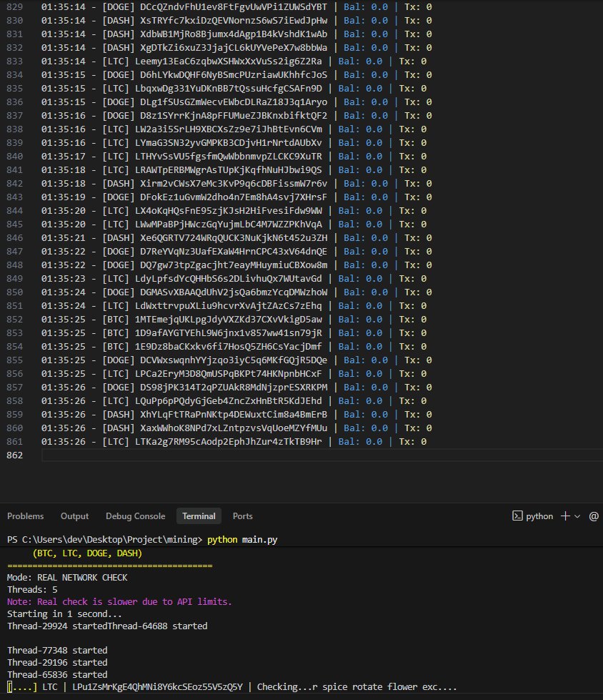Select the Terminal tab
Screen dimensions: 603x700
[x=199, y=516]
